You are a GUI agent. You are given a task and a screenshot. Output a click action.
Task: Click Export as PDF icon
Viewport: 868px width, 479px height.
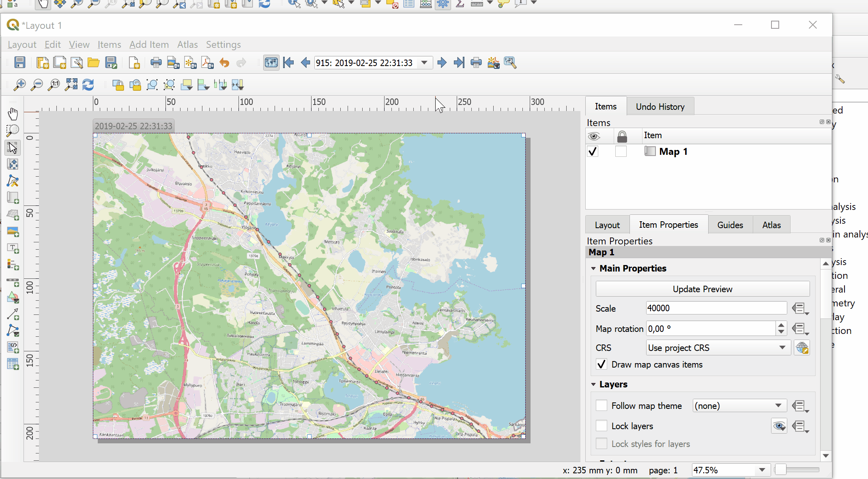click(x=207, y=62)
